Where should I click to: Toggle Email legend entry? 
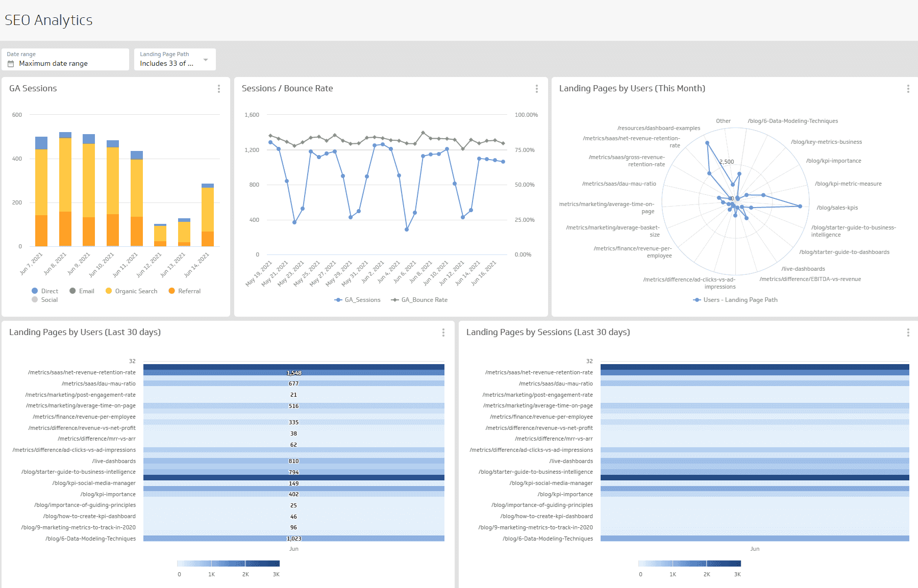(x=82, y=291)
